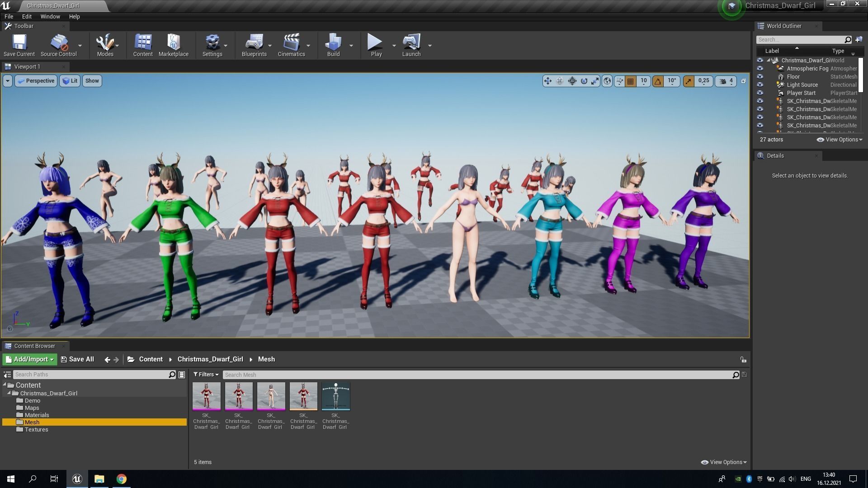Open the Marketplace from the toolbar

pyautogui.click(x=174, y=43)
